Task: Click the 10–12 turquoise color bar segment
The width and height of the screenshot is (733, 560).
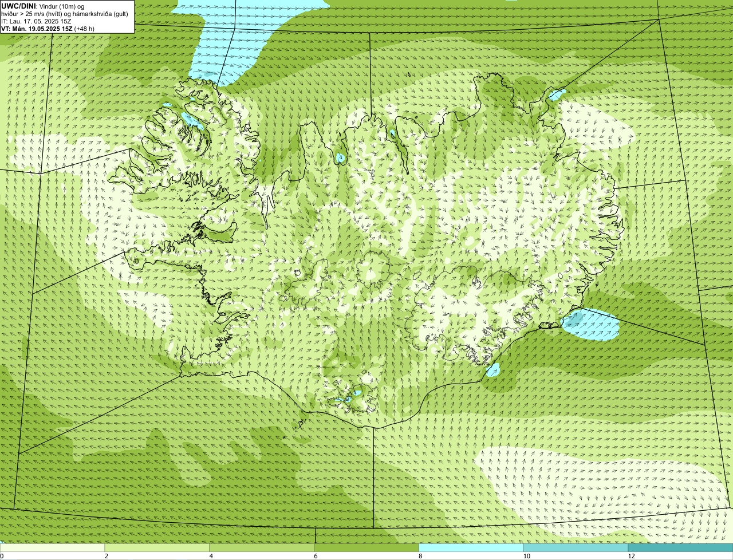Action: coord(576,547)
